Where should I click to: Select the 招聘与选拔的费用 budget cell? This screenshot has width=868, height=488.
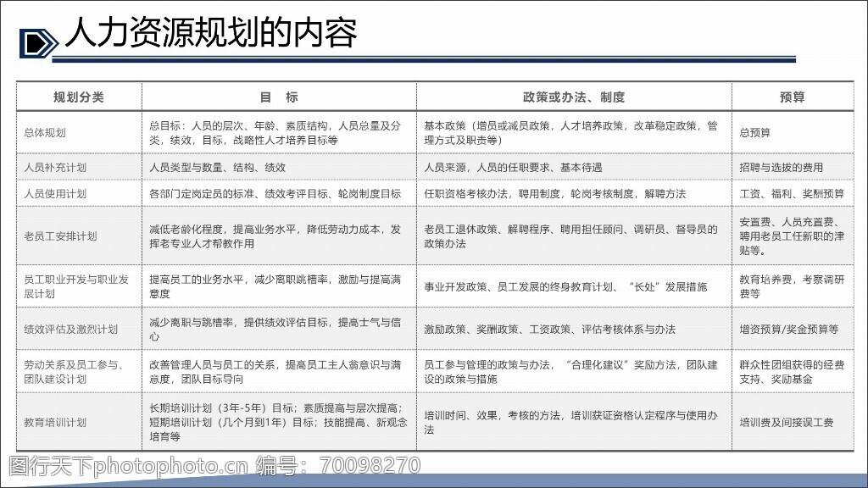pos(781,168)
